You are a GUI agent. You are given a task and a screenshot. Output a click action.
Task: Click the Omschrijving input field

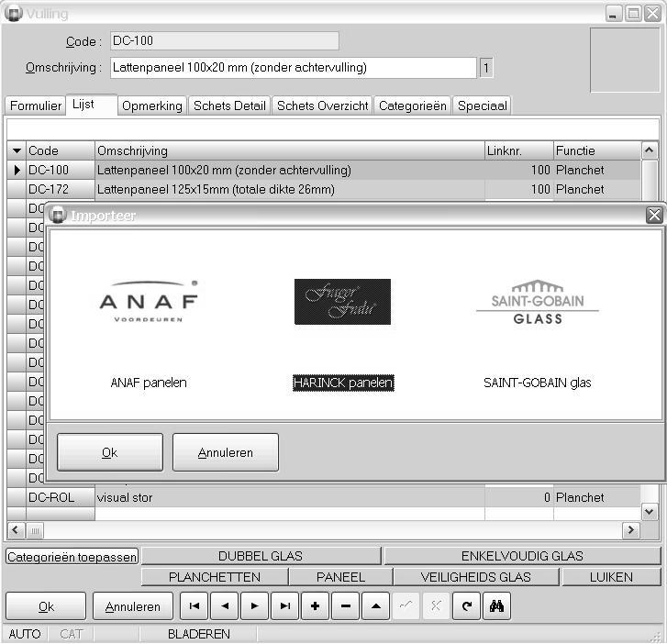pyautogui.click(x=293, y=68)
